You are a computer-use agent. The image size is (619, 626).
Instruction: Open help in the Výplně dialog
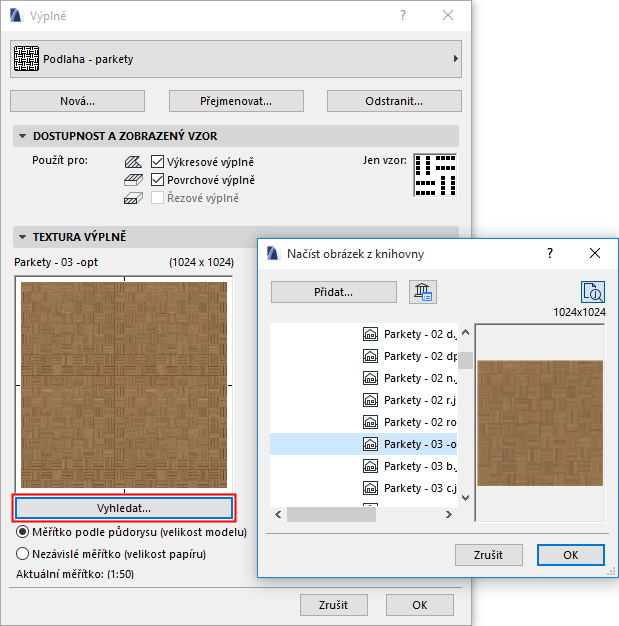pos(403,16)
